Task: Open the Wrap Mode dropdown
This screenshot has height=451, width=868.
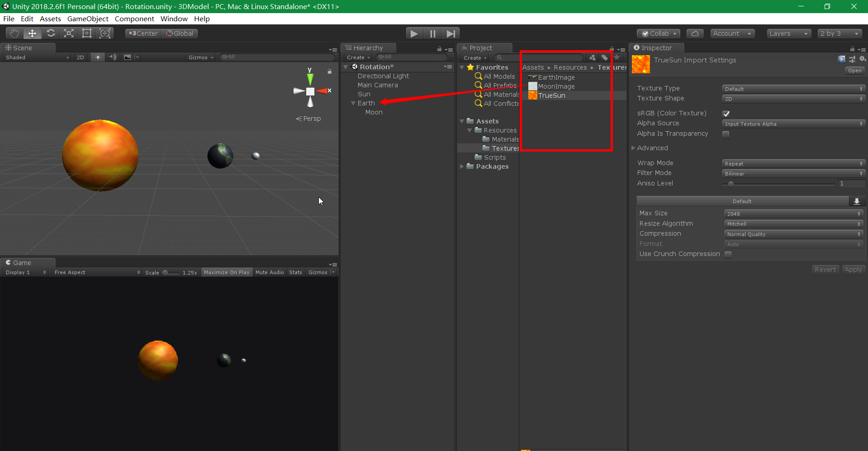Action: pos(793,163)
